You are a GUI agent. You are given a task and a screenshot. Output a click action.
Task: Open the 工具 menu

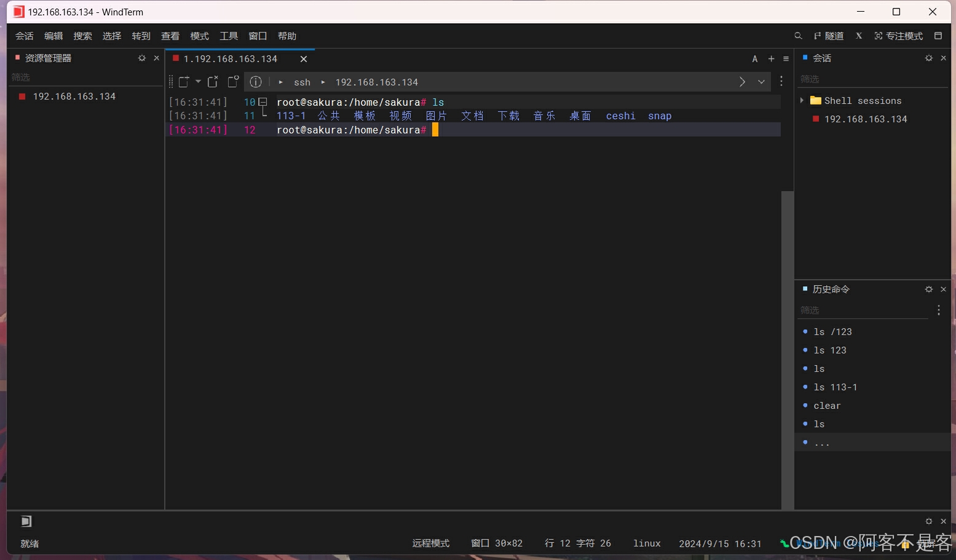(229, 36)
